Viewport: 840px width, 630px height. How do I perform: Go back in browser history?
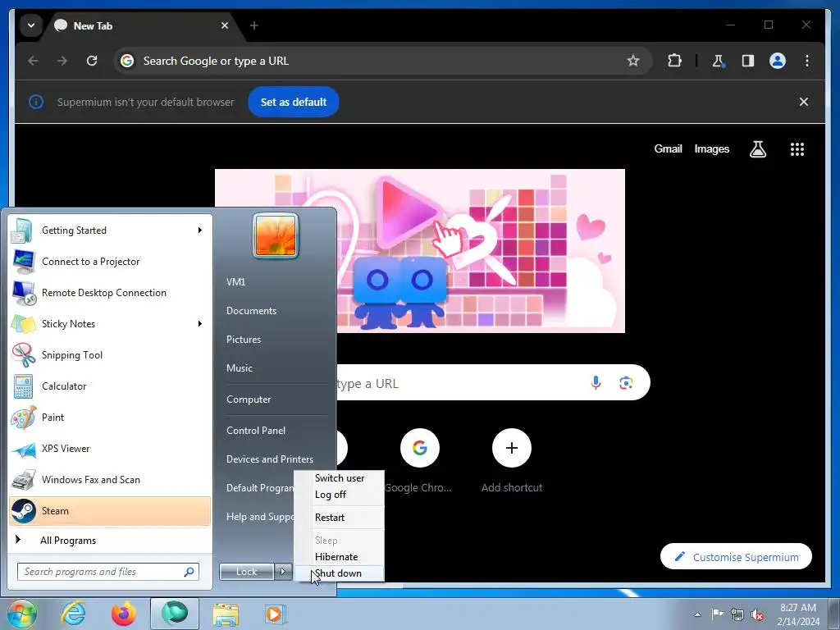[33, 61]
